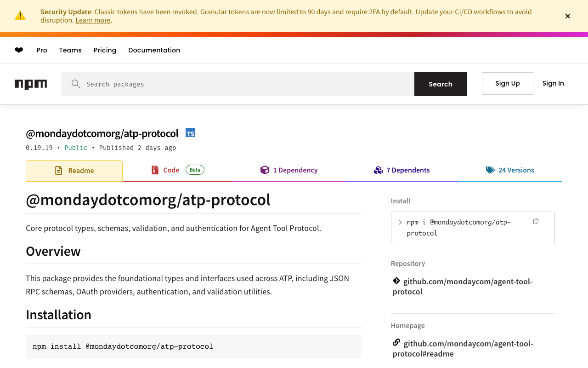Dismiss the security update banner
Viewport: 588px width, 368px height.
(568, 16)
